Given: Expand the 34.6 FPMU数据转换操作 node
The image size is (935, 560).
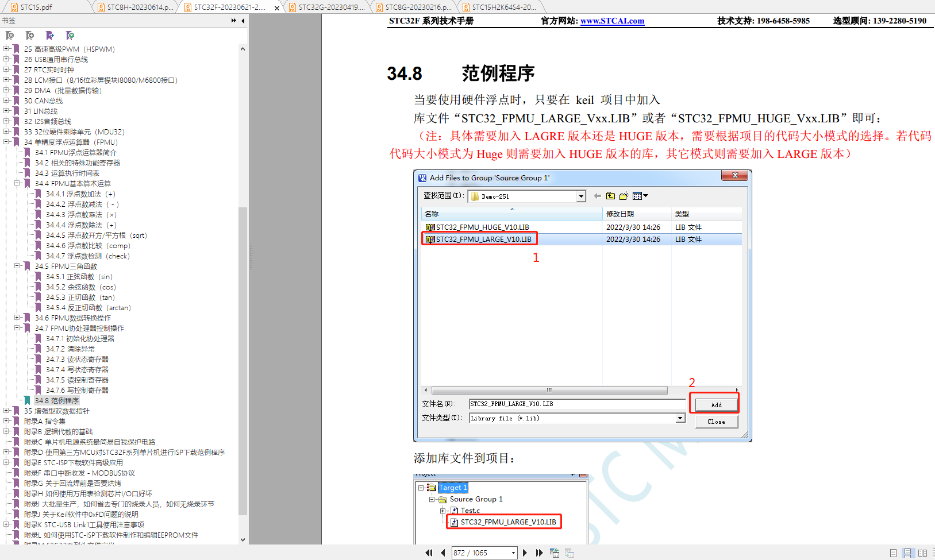Looking at the screenshot, I should 17,318.
